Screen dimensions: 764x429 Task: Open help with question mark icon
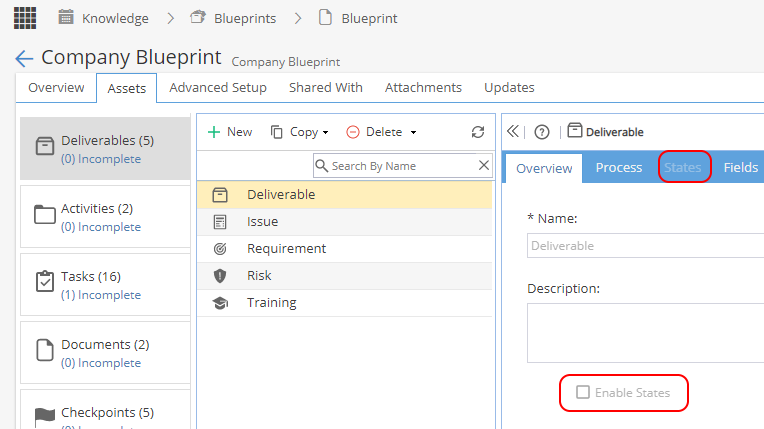coord(542,132)
